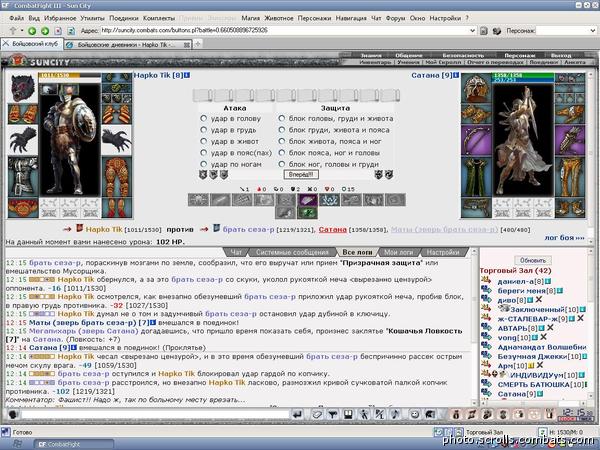The height and width of the screenshot is (450, 600).
Task: Click the walking figure icon in chat toolbar
Action: tap(364, 414)
